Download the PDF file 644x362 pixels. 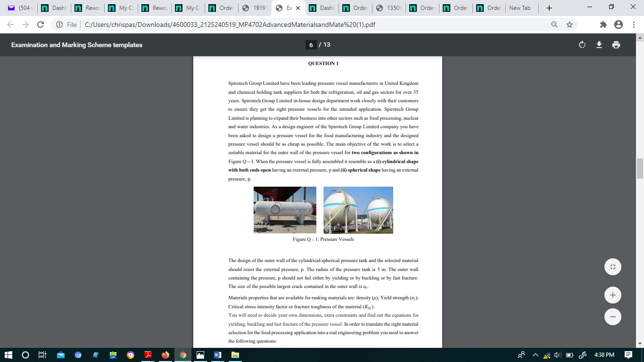point(600,44)
